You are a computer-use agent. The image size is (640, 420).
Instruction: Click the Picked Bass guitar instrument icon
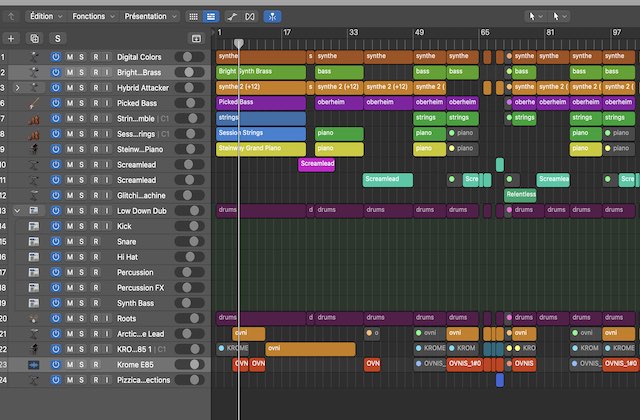click(33, 103)
